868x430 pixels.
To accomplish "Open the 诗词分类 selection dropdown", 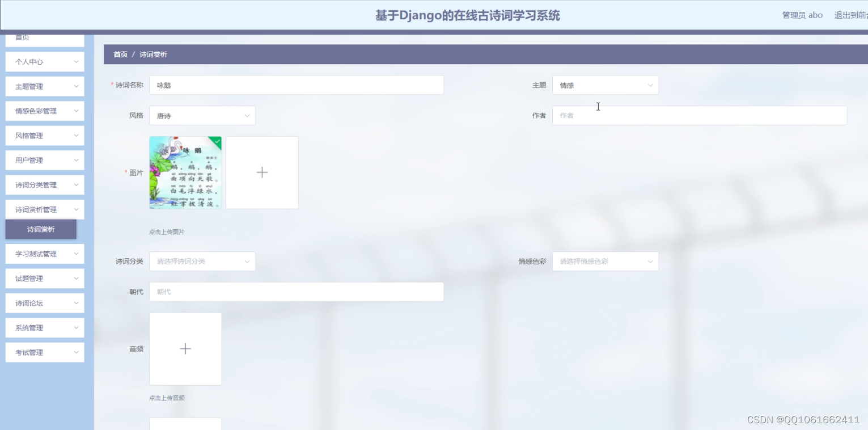I will pyautogui.click(x=202, y=261).
